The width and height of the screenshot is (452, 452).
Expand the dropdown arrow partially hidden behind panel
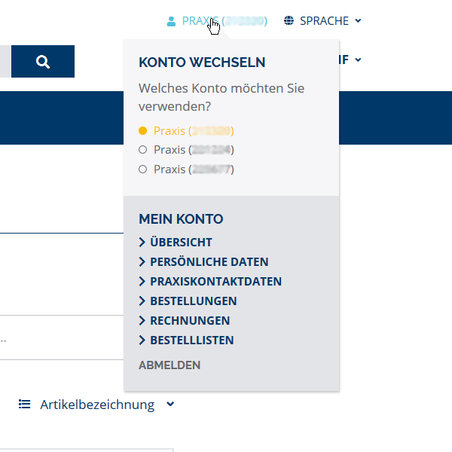pyautogui.click(x=358, y=60)
